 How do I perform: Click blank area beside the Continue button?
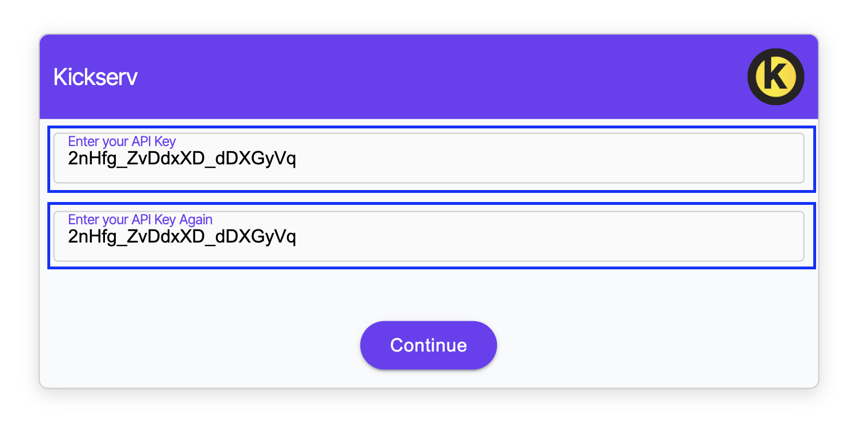click(627, 345)
